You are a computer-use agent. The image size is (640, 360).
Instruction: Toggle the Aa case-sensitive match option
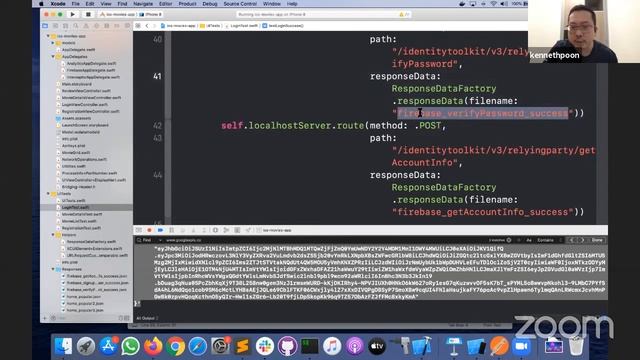pos(529,240)
